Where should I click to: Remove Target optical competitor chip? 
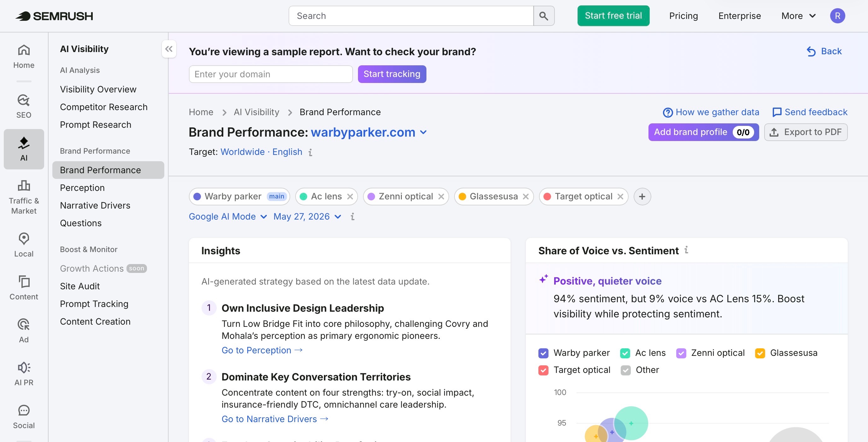pos(620,197)
